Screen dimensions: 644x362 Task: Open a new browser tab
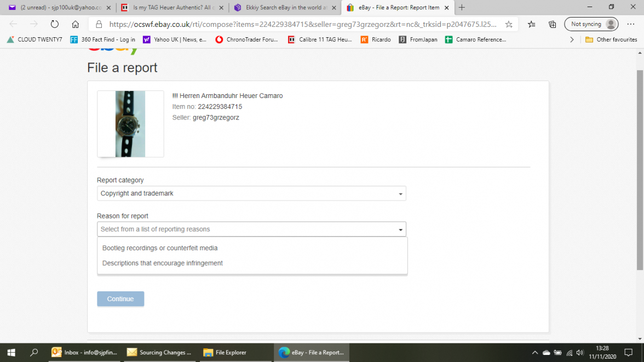(x=462, y=8)
